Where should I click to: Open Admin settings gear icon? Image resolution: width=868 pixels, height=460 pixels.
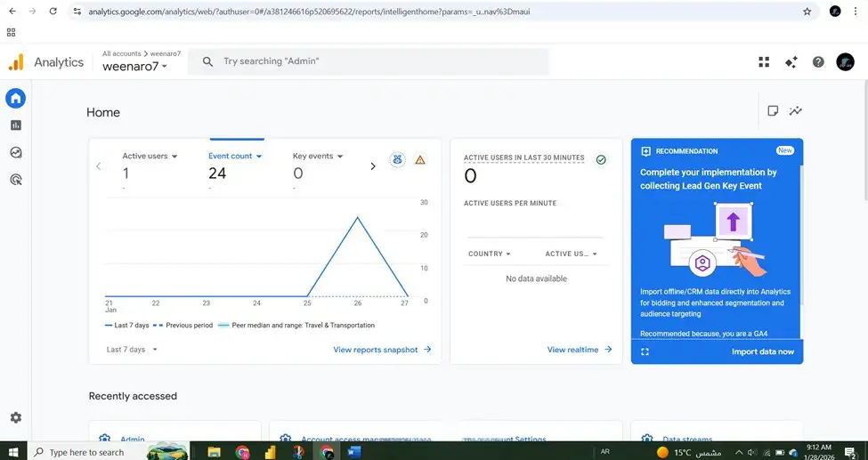[x=15, y=418]
